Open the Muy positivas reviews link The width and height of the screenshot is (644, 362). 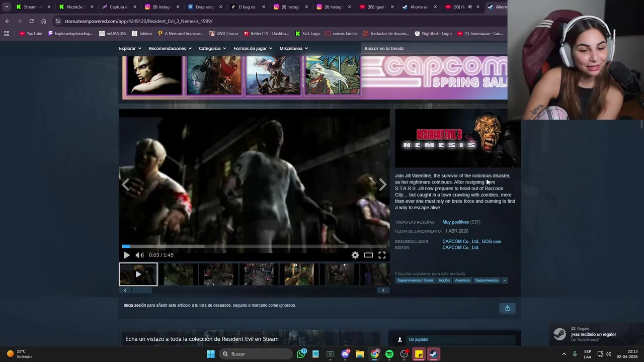[x=455, y=222]
